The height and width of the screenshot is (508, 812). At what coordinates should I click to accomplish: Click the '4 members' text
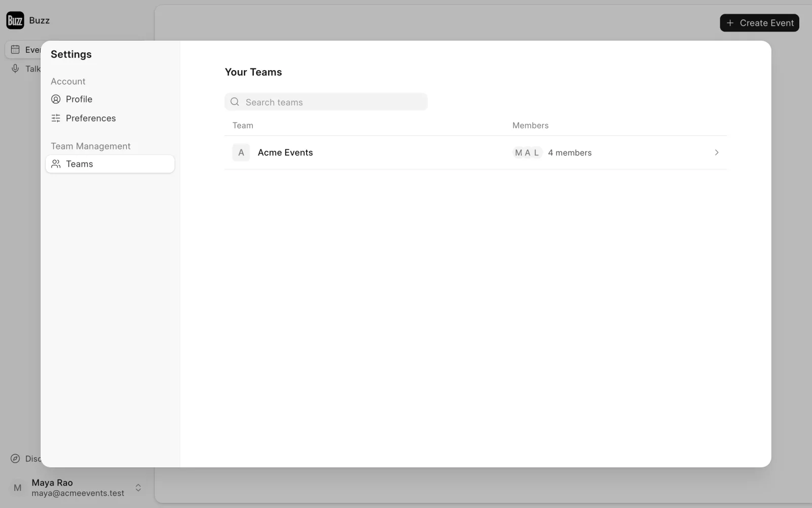[x=569, y=152]
